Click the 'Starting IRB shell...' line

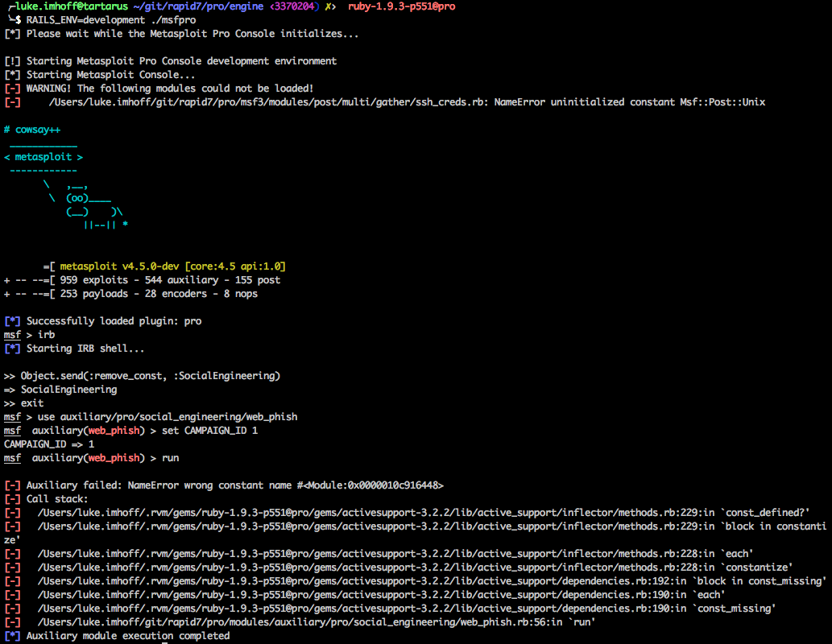point(74,349)
